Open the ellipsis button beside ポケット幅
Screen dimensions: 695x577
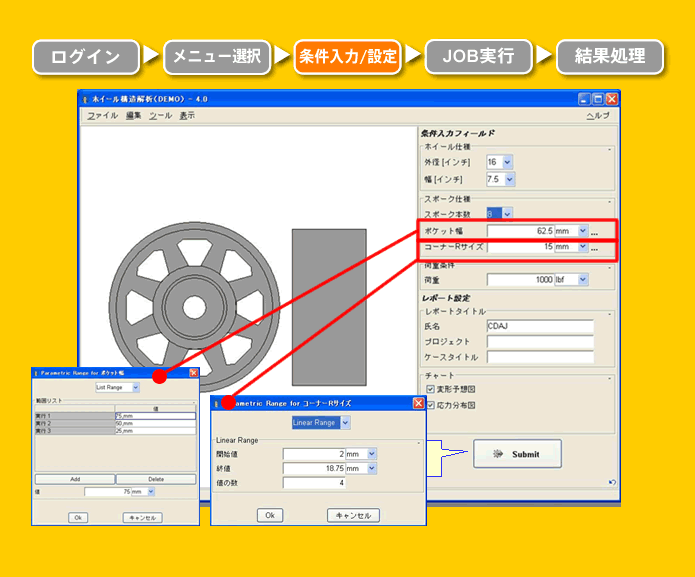(595, 231)
